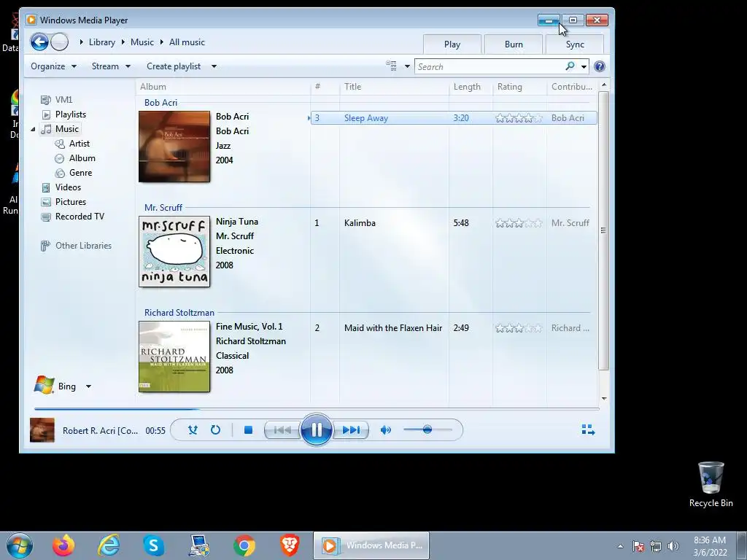Collapse the Music tree node arrow

pyautogui.click(x=33, y=129)
